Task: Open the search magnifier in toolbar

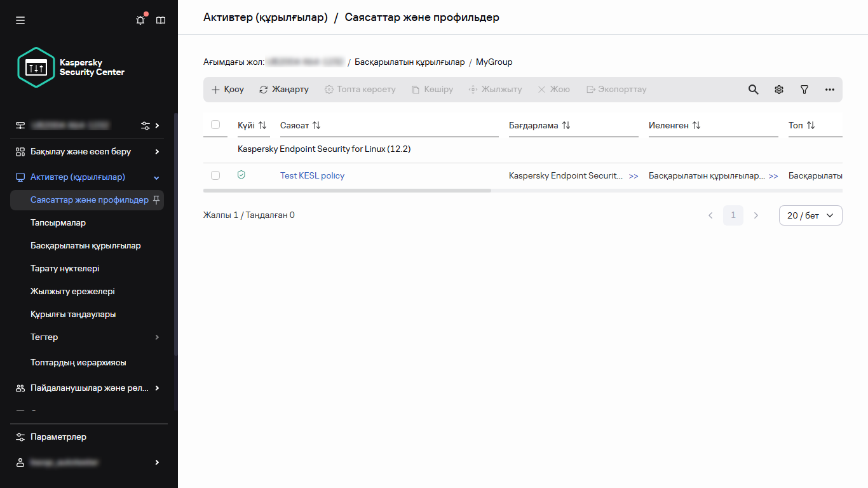Action: tap(753, 90)
